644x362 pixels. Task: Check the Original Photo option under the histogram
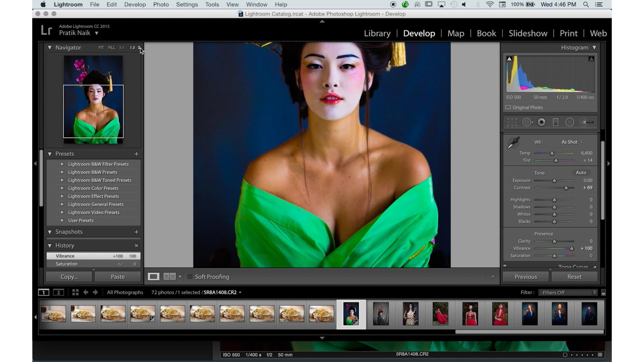[x=508, y=107]
